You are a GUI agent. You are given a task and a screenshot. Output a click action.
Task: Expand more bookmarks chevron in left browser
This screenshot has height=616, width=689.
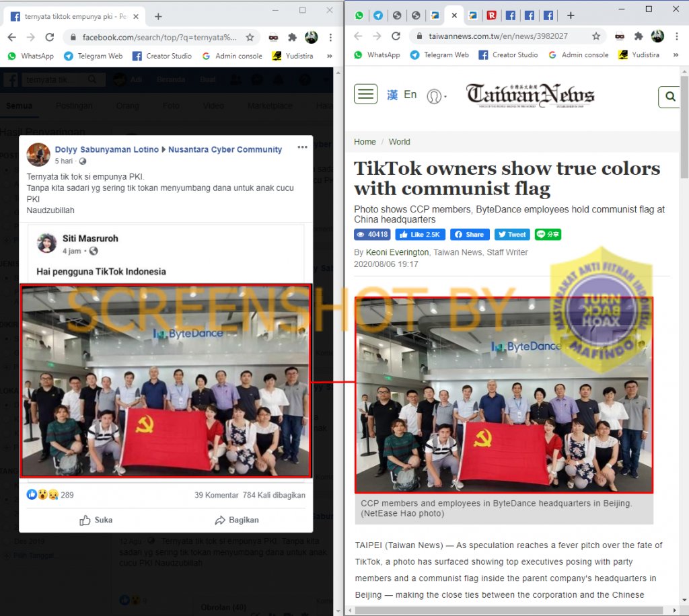click(x=330, y=56)
